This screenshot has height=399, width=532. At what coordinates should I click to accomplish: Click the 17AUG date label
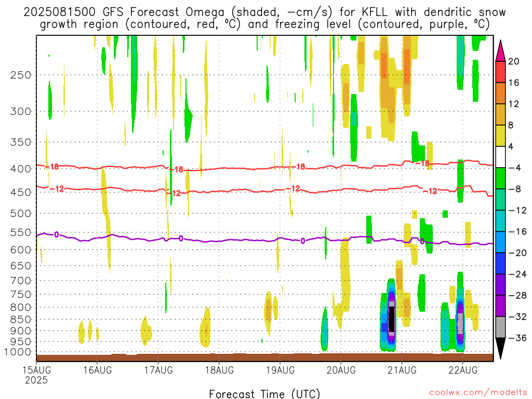pos(158,370)
